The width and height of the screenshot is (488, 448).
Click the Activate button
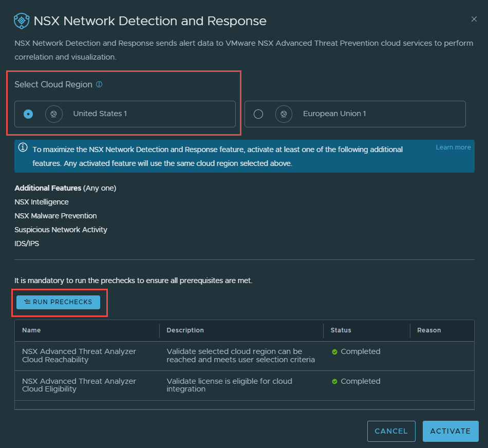click(x=451, y=431)
